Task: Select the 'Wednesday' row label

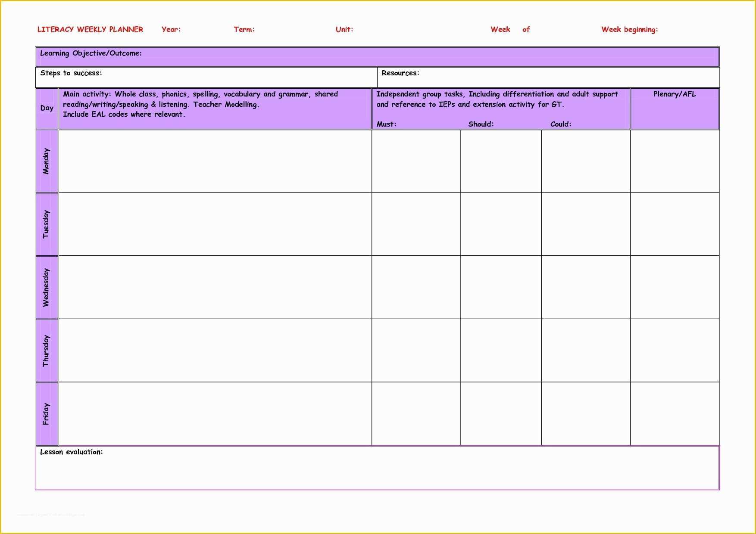Action: 47,287
